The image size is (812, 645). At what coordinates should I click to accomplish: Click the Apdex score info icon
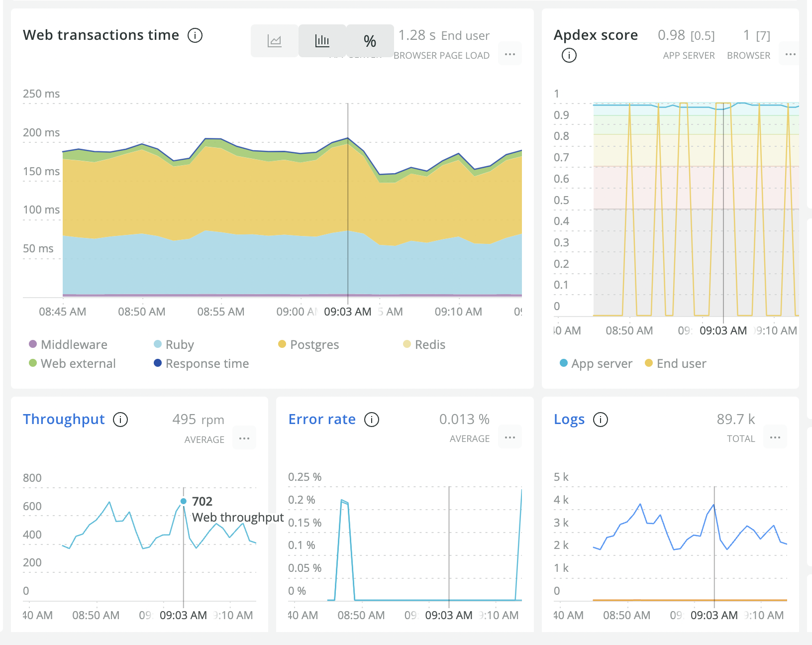coord(569,55)
